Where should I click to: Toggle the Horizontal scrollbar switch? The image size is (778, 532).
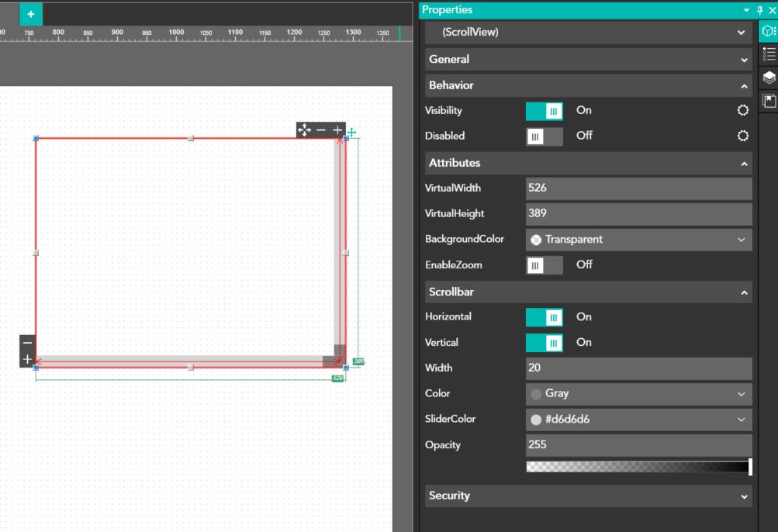coord(545,317)
